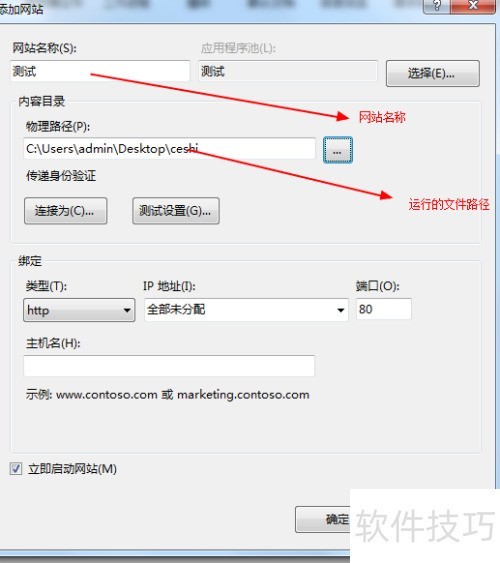This screenshot has height=563, width=500.
Task: Click the 应用程序池 field showing 测试
Action: tap(288, 71)
